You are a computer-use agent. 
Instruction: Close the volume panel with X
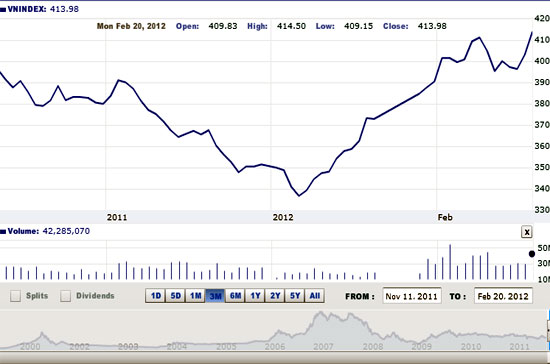coord(526,232)
